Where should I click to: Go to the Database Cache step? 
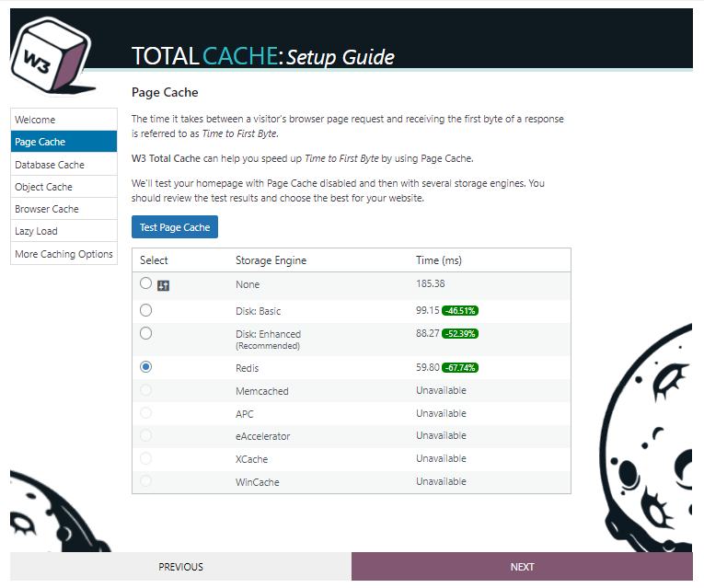coord(63,165)
